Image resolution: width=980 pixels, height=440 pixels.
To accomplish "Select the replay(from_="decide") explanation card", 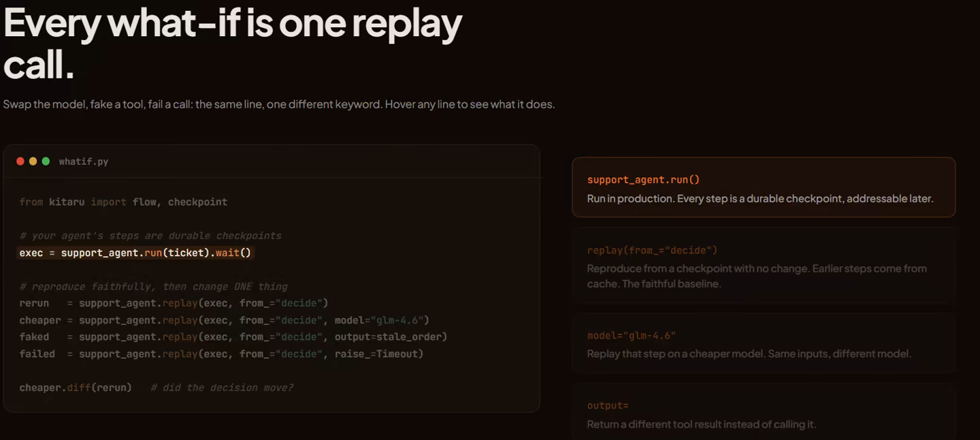I will (764, 265).
